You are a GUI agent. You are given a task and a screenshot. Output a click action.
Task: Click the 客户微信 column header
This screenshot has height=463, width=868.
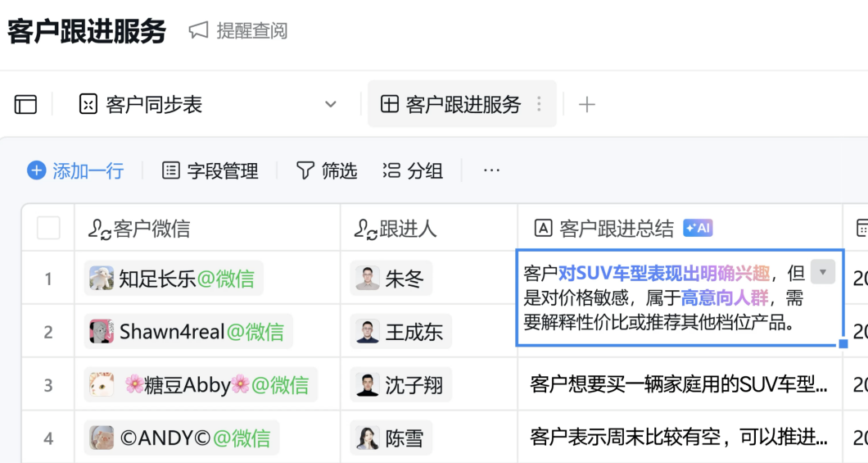pyautogui.click(x=151, y=229)
